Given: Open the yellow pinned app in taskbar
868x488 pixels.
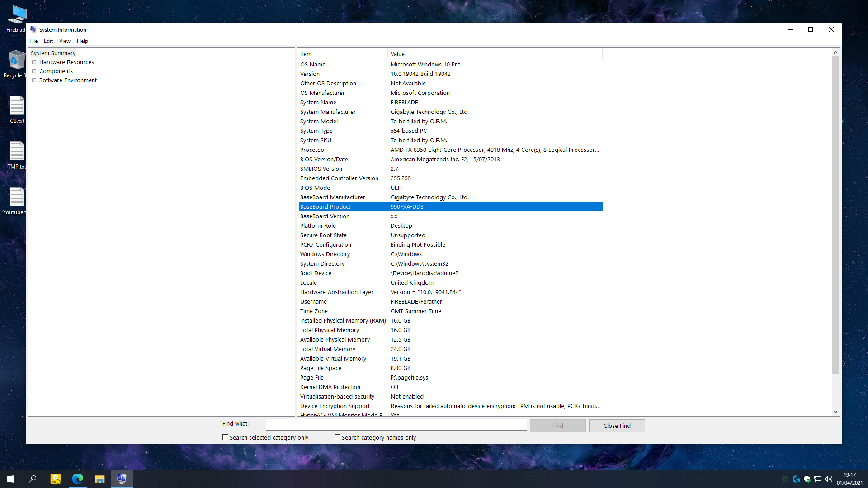Looking at the screenshot, I should click(55, 479).
